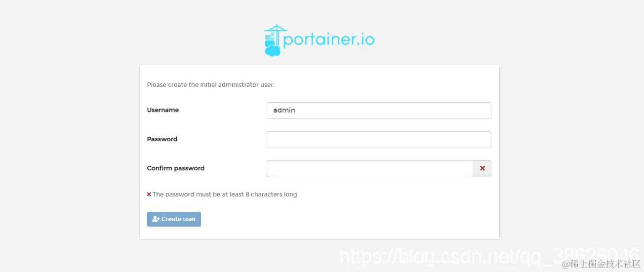Focus the empty Password input field
The width and height of the screenshot is (644, 272).
379,140
